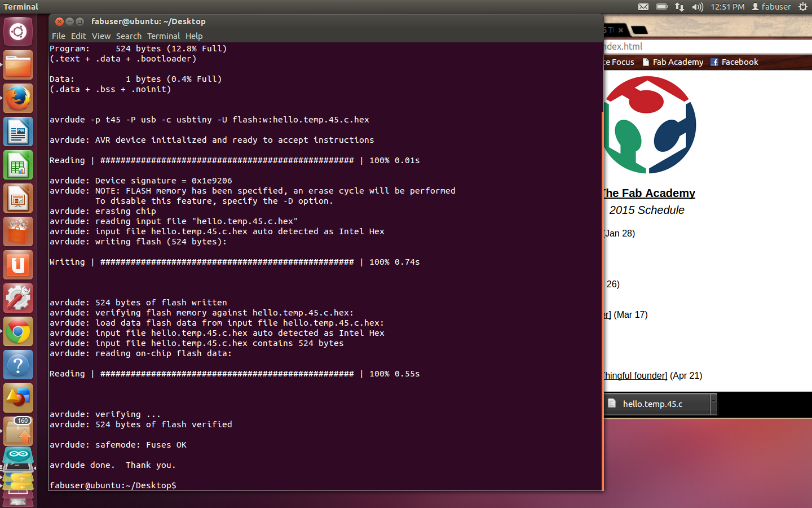Open Ubuntu One from the launcher
Viewport: 812px width, 508px height.
click(x=18, y=265)
